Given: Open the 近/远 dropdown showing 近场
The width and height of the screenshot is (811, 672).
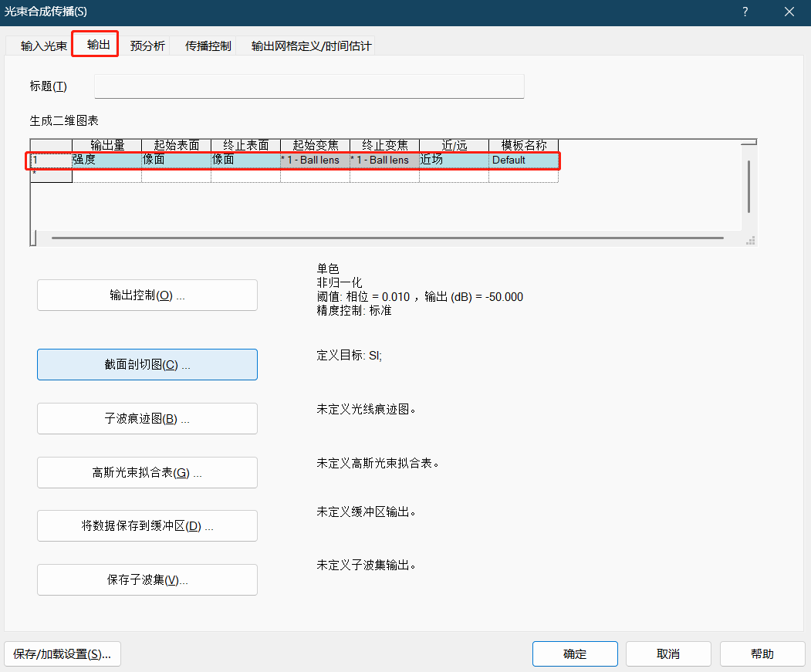Looking at the screenshot, I should pyautogui.click(x=453, y=160).
